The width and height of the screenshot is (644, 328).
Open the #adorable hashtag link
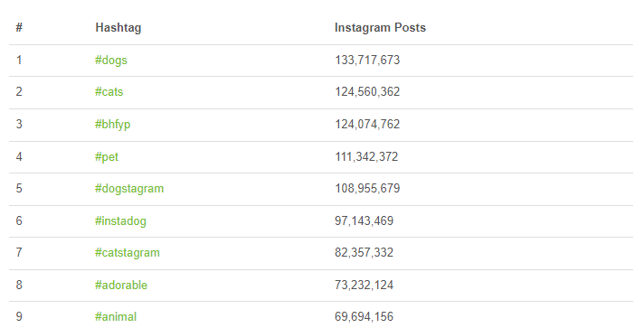[x=121, y=285]
